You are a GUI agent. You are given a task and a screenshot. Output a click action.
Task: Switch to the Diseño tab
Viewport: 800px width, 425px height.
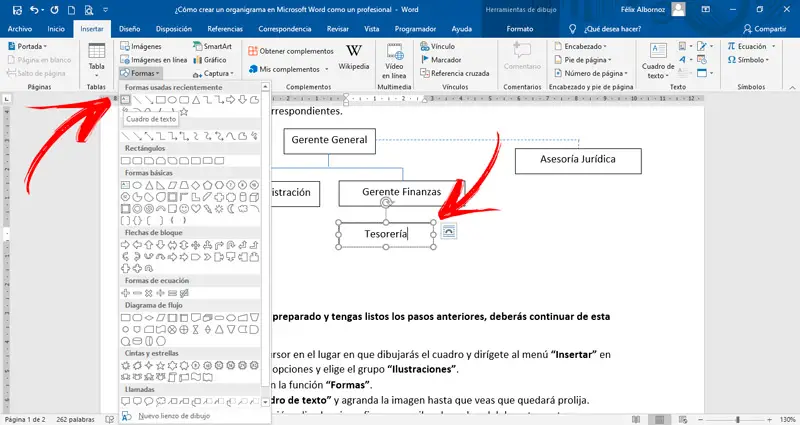(x=130, y=29)
